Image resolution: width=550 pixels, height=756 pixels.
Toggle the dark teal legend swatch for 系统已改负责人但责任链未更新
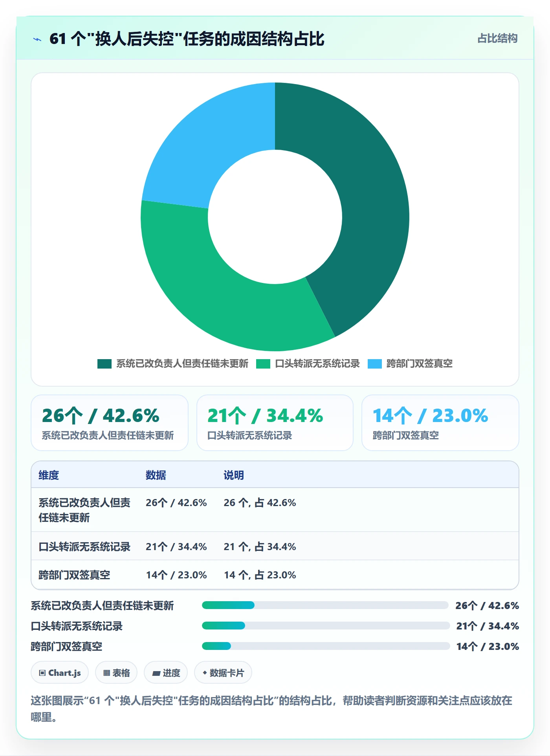(x=104, y=364)
